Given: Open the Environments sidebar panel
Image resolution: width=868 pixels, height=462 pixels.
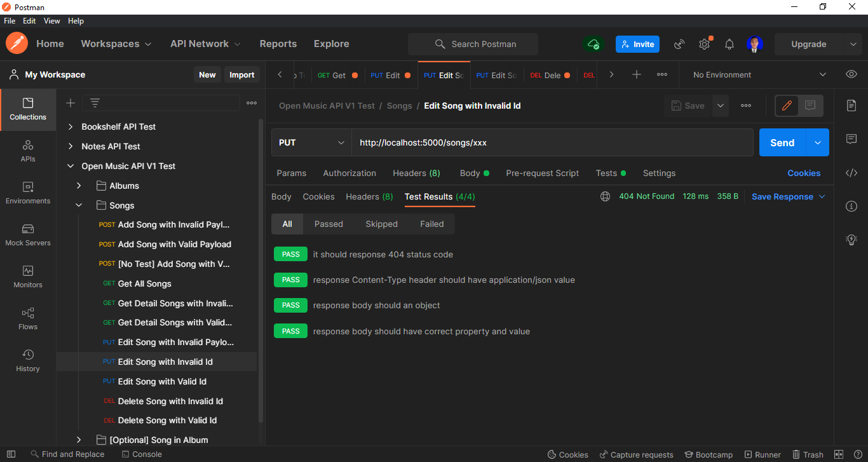Looking at the screenshot, I should click(28, 193).
